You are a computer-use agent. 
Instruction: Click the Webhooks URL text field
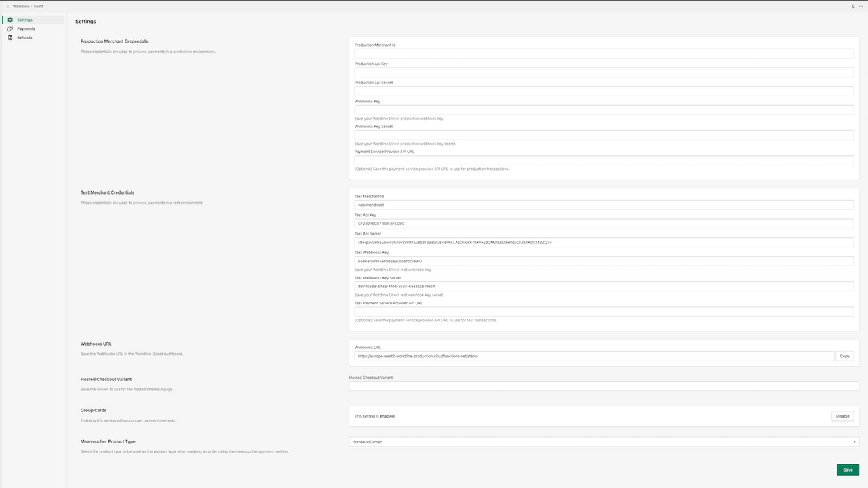coord(594,356)
